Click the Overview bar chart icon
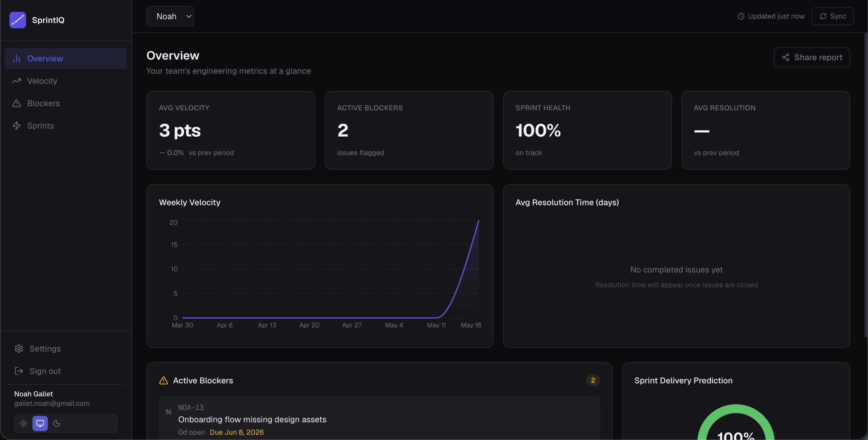 pyautogui.click(x=17, y=58)
